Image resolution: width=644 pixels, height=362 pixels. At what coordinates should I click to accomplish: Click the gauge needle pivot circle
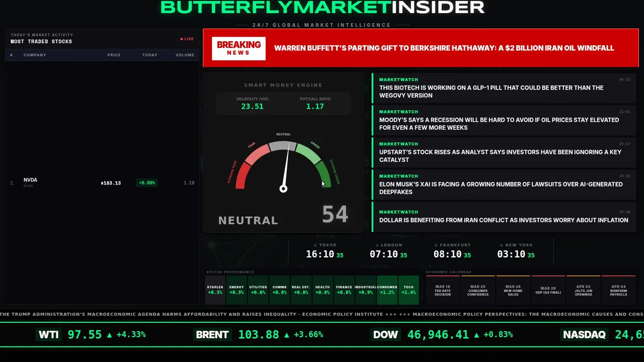click(283, 189)
